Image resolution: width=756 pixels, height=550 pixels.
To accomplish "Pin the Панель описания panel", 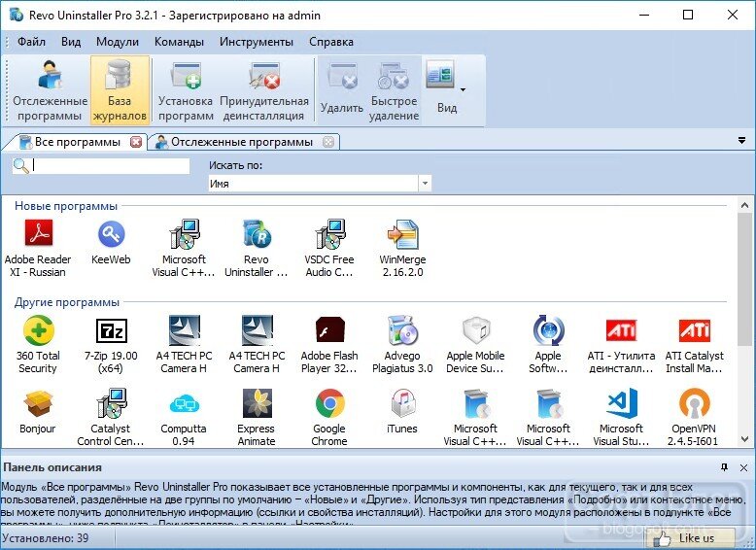I will (x=724, y=467).
